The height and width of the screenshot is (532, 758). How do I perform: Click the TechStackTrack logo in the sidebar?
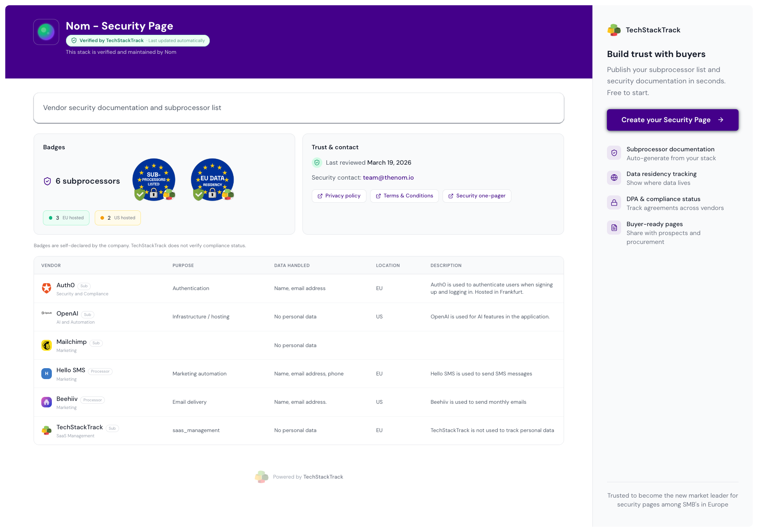(x=613, y=30)
